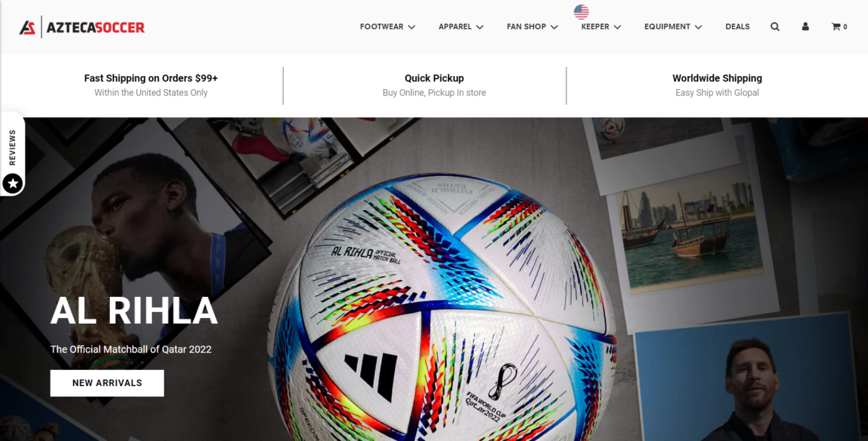Click the AL RIHLA banner heading
868x441 pixels.
coord(134,311)
